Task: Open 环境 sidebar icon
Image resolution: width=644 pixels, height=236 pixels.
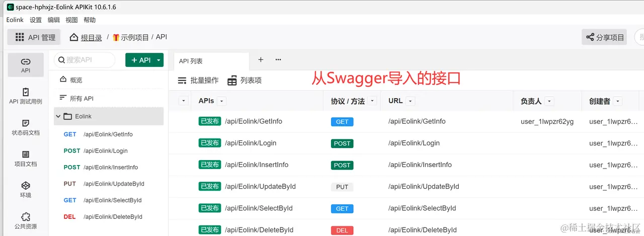Action: click(x=26, y=186)
